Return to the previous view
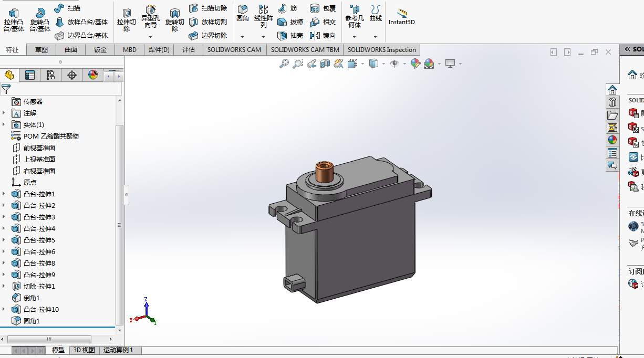Screen dimensions: 644x358 click(x=311, y=64)
